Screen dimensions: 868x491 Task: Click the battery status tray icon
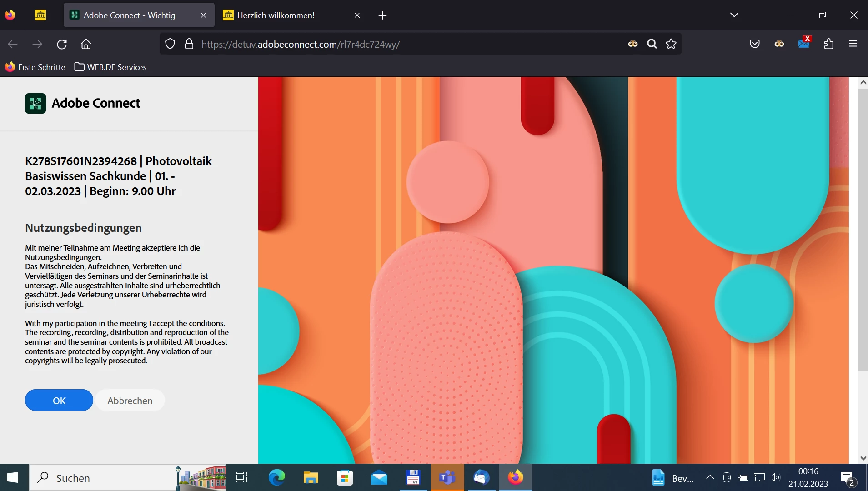pos(743,477)
